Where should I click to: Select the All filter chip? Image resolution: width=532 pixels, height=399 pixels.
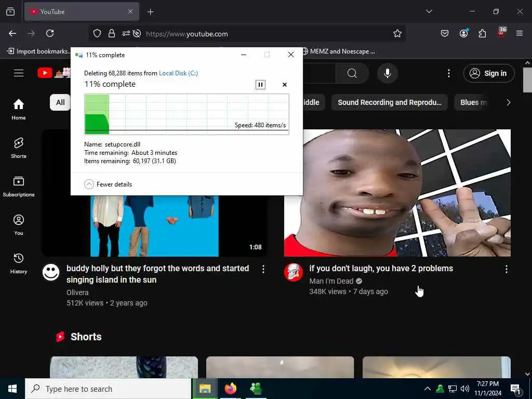(60, 102)
